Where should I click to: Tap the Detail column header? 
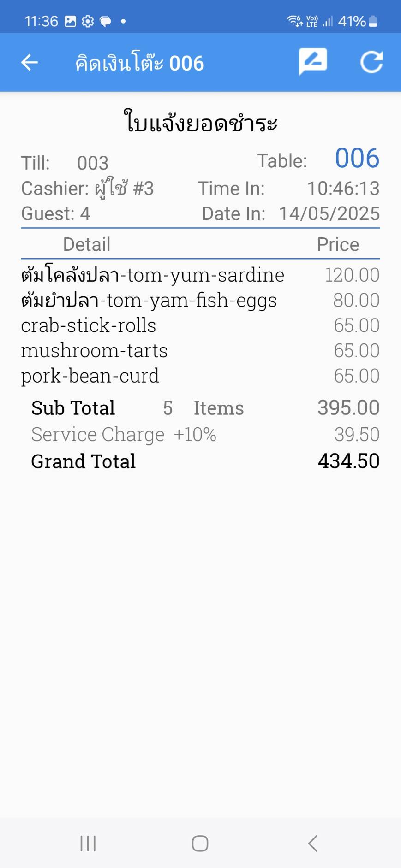[x=87, y=244]
